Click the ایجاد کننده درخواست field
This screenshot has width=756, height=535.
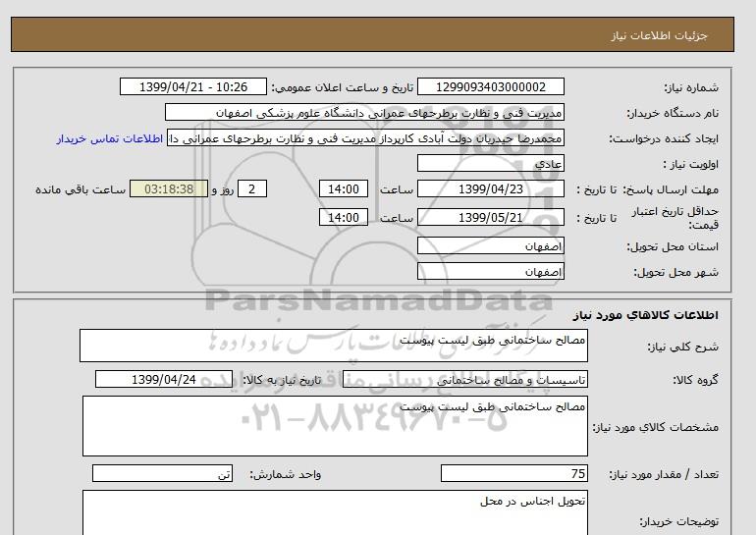point(365,138)
